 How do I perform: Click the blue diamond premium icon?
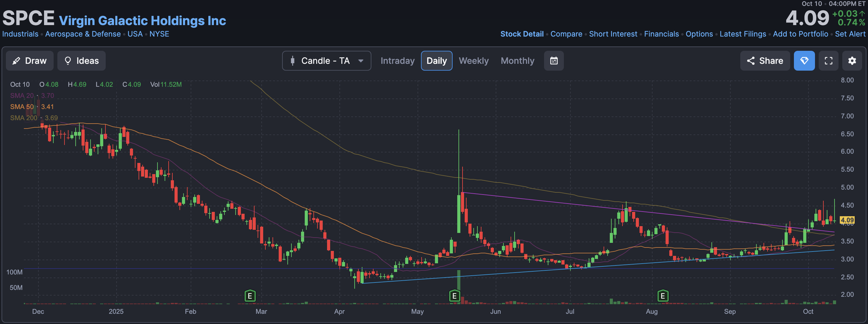804,61
